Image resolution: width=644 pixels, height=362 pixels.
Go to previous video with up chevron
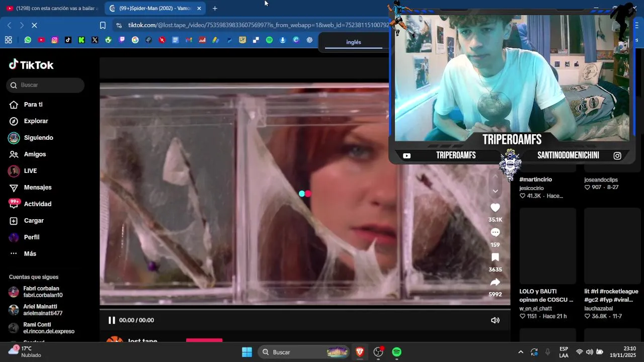tap(495, 175)
